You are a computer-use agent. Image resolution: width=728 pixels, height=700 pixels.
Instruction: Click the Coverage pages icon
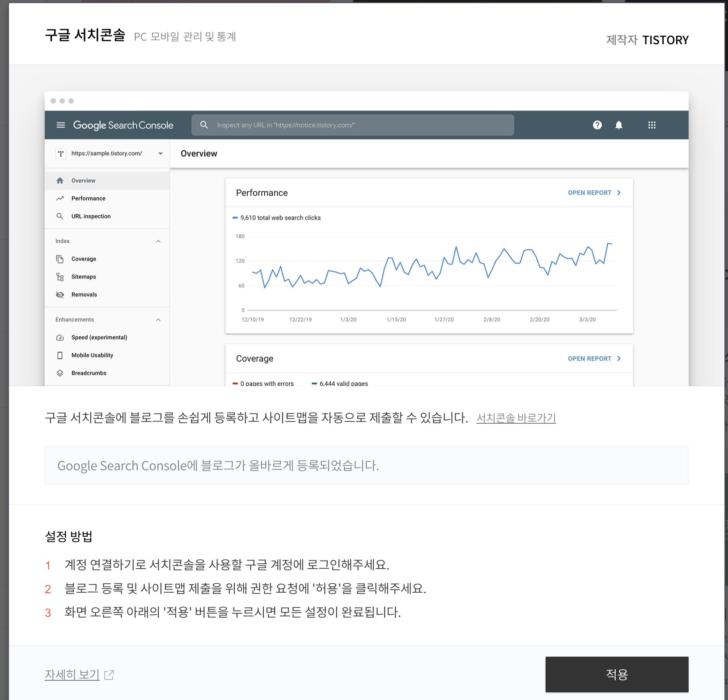[60, 259]
